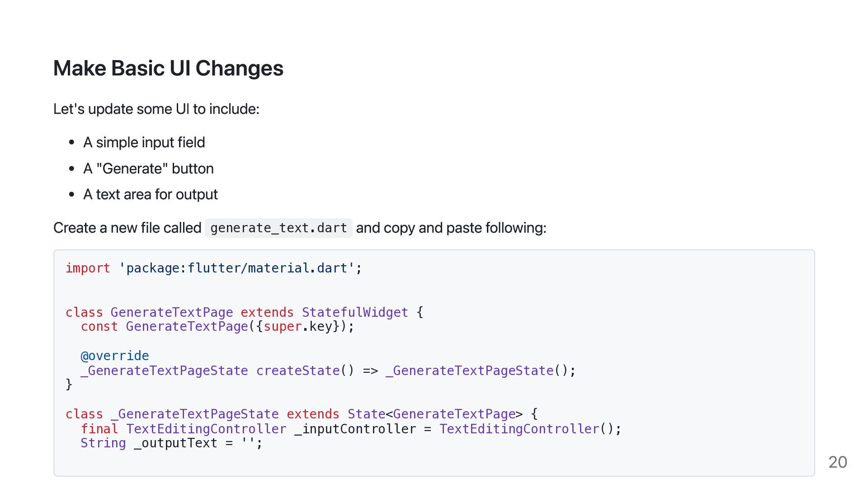
Task: Select the 'A "Generate" button' bullet item
Action: pyautogui.click(x=148, y=169)
